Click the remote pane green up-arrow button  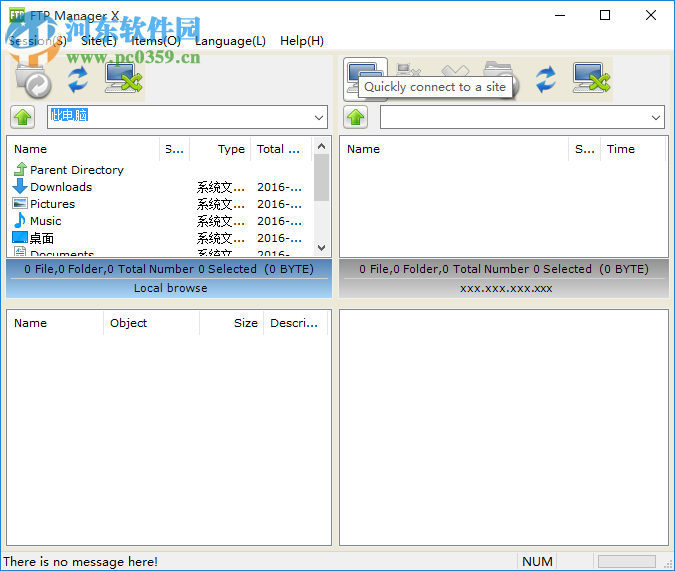click(356, 117)
